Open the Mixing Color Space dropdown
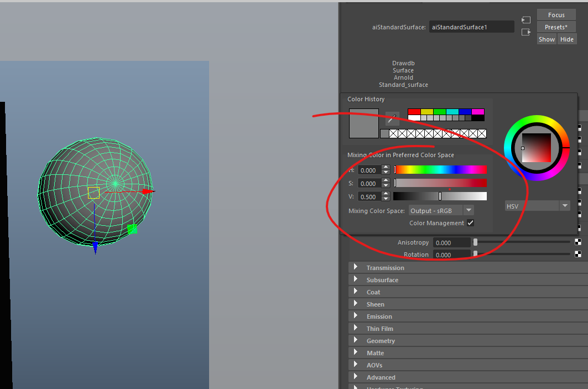Viewport: 588px width, 389px height. tap(469, 210)
